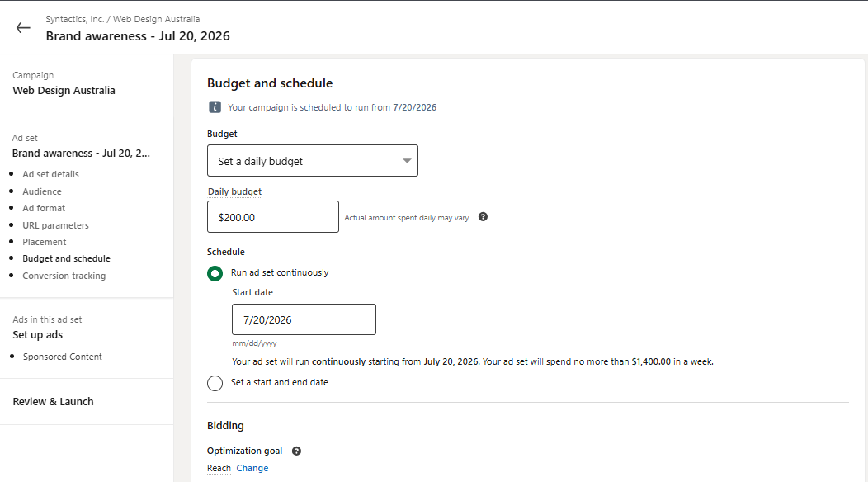Open Web Design Australia campaign in sidebar

coord(64,90)
